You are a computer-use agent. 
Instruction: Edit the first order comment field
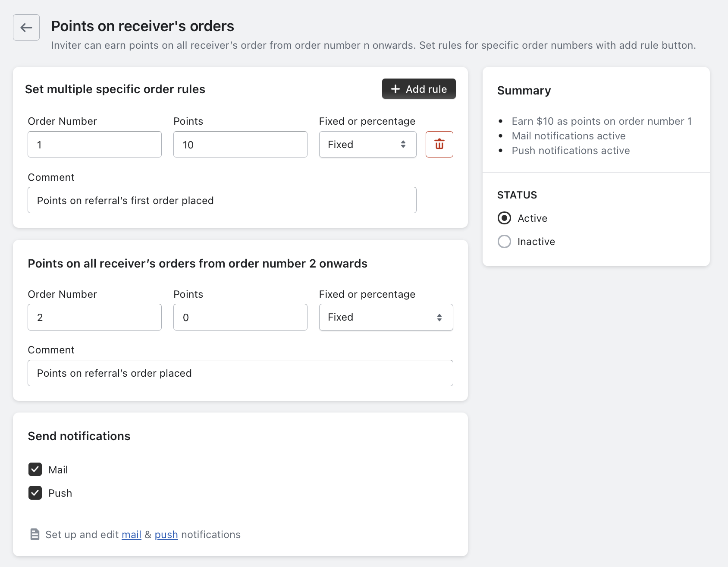(x=222, y=200)
